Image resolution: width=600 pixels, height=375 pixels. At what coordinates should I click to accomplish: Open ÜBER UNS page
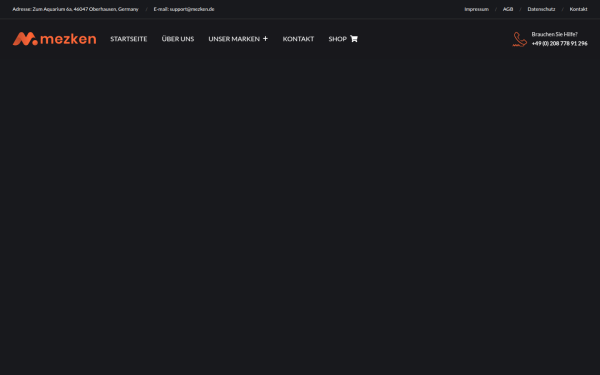[178, 39]
